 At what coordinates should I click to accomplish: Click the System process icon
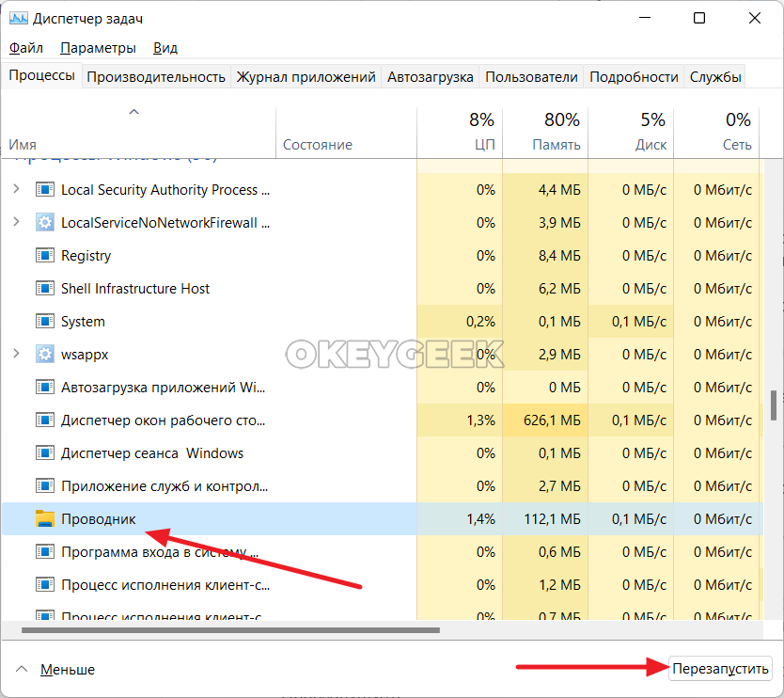[45, 321]
